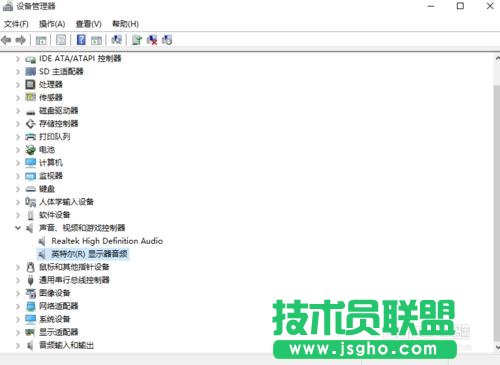Open the 文件(F) menu
500x365 pixels.
pyautogui.click(x=16, y=24)
